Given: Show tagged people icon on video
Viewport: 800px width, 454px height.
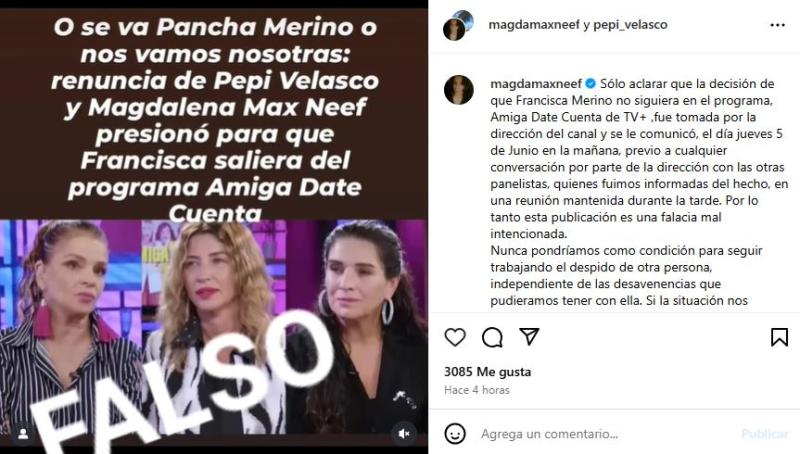Looking at the screenshot, I should [x=23, y=434].
